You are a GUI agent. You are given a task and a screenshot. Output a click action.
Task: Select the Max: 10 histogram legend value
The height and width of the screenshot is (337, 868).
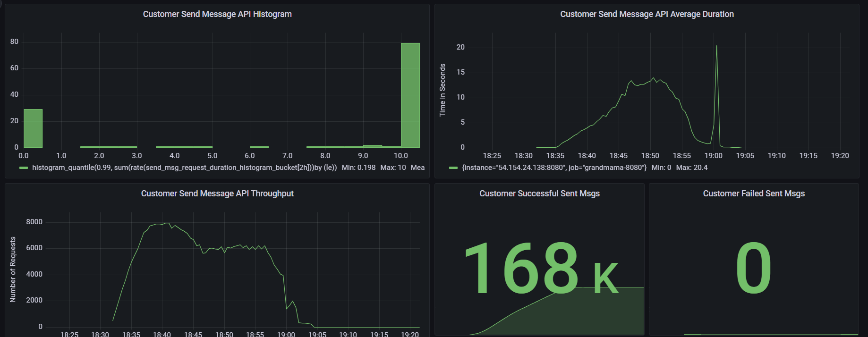(x=393, y=168)
